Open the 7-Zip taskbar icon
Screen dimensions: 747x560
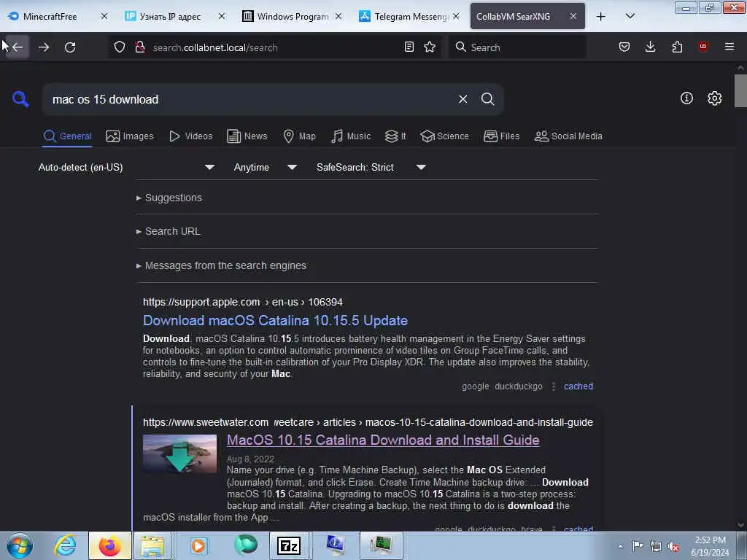click(289, 545)
